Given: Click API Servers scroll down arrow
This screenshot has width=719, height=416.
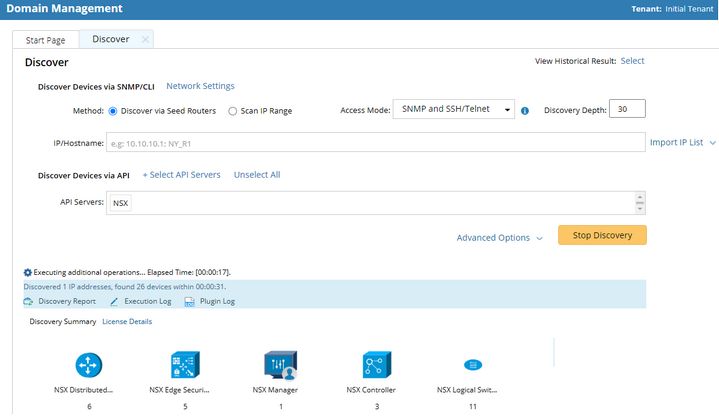Looking at the screenshot, I should (640, 209).
